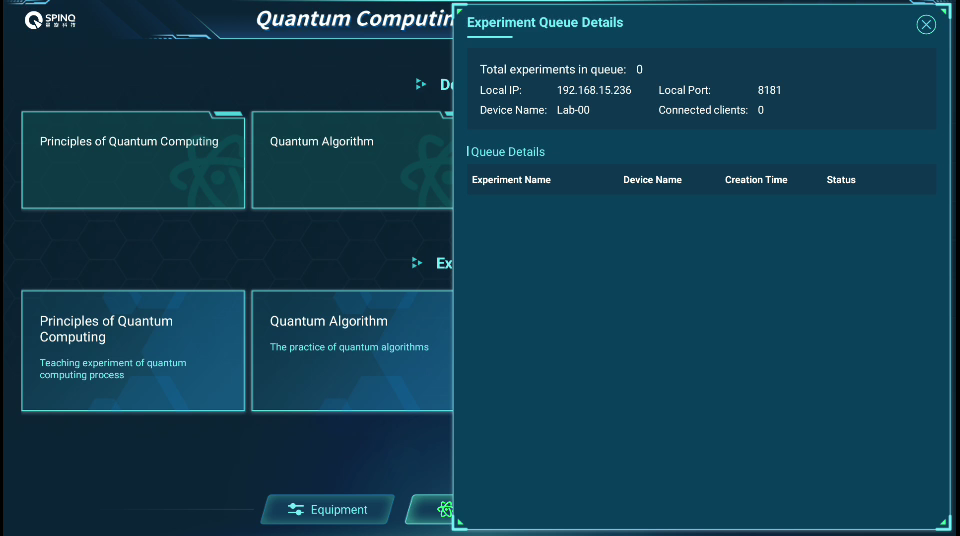960x536 pixels.
Task: Click the Creation Time column header
Action: pos(756,180)
